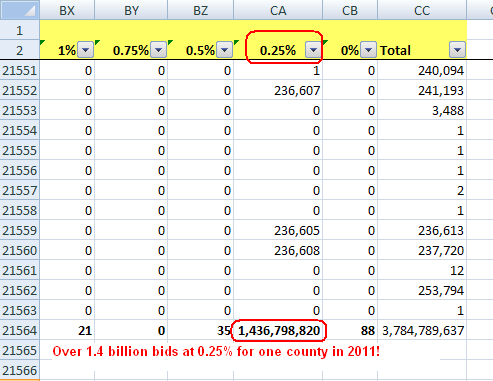
Task: Select column header CC
Action: pyautogui.click(x=422, y=10)
